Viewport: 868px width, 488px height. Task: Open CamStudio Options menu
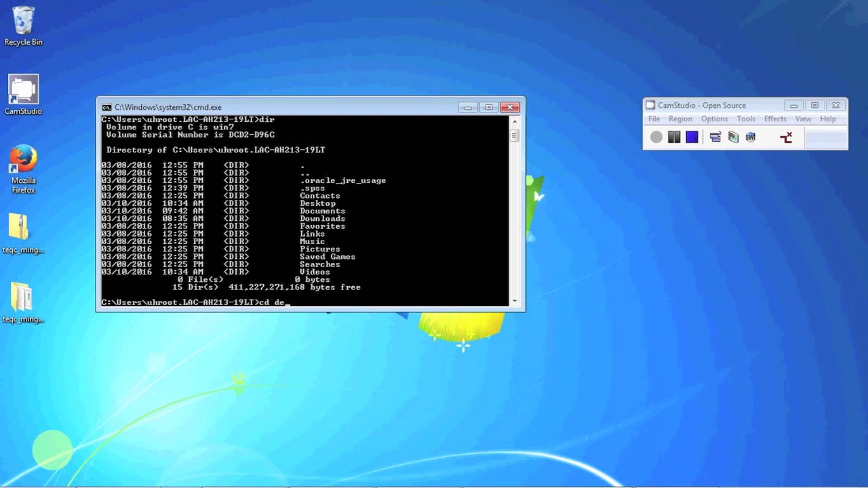coord(714,119)
